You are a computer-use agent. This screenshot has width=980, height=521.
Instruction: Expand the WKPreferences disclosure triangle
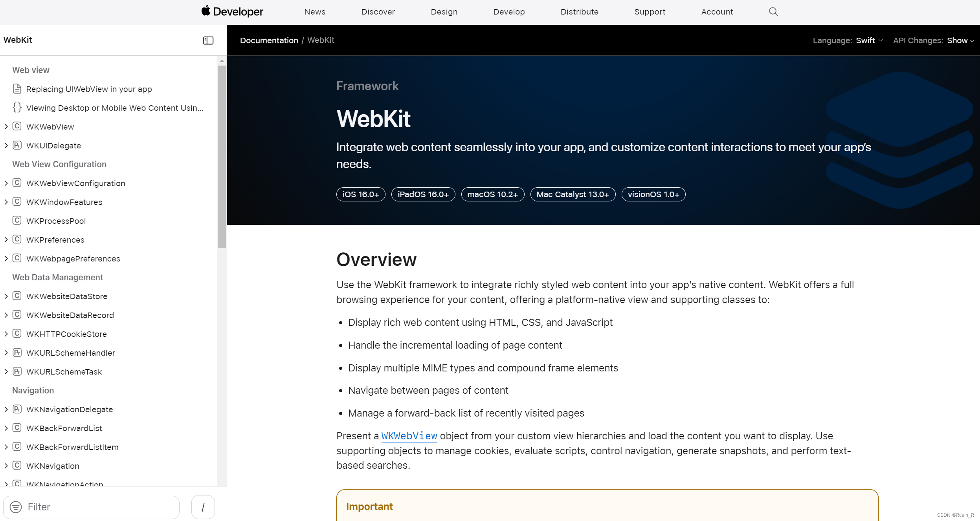[6, 239]
